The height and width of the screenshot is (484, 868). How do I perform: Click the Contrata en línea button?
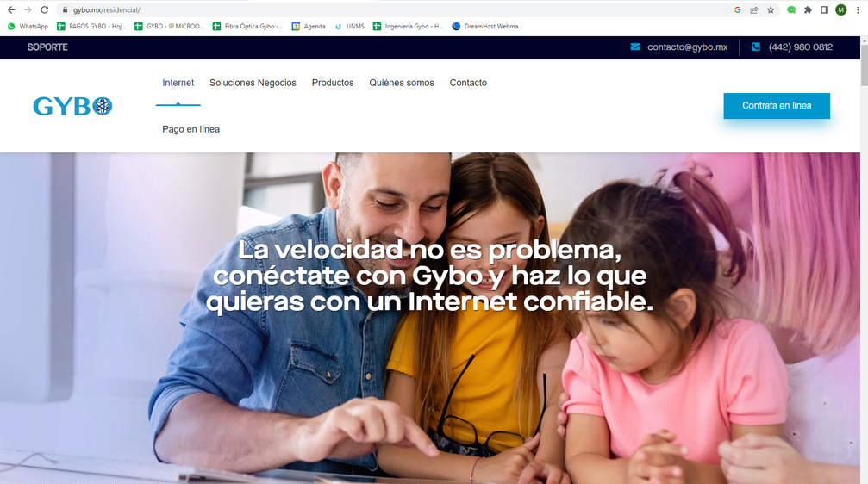[x=777, y=106]
